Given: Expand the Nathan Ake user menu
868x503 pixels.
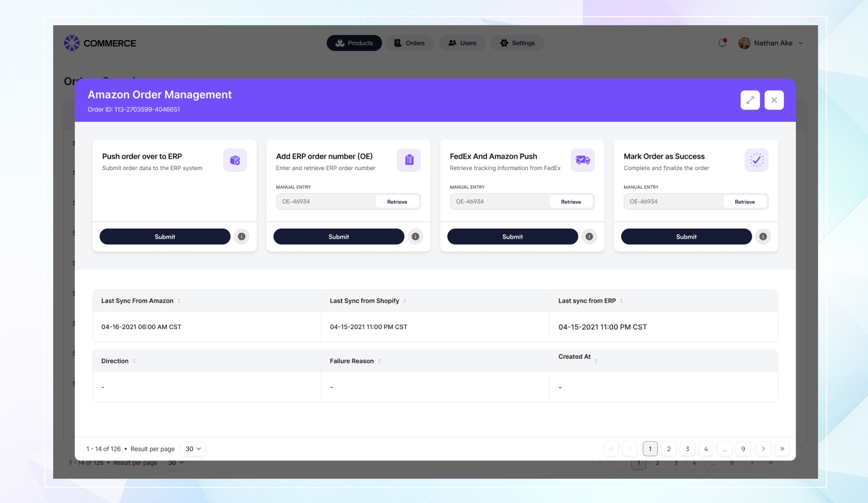Looking at the screenshot, I should point(801,43).
